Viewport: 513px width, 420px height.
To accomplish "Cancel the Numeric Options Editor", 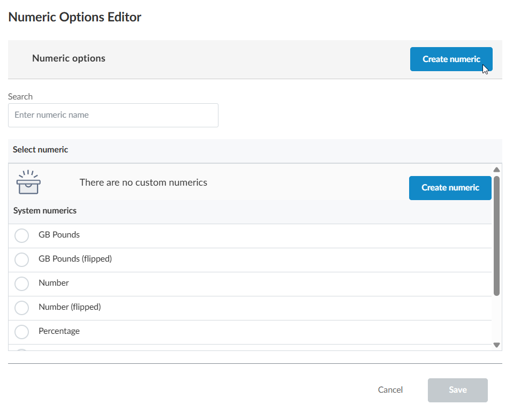I will [390, 390].
